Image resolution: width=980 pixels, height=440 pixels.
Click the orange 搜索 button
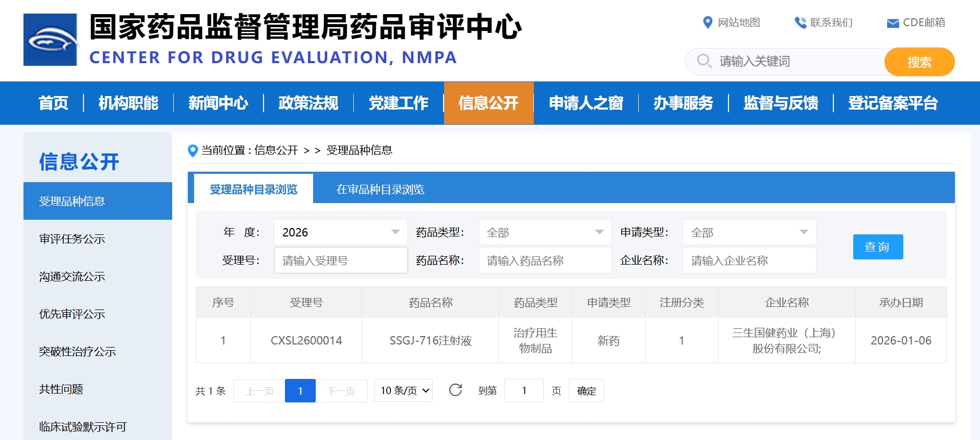tap(919, 62)
